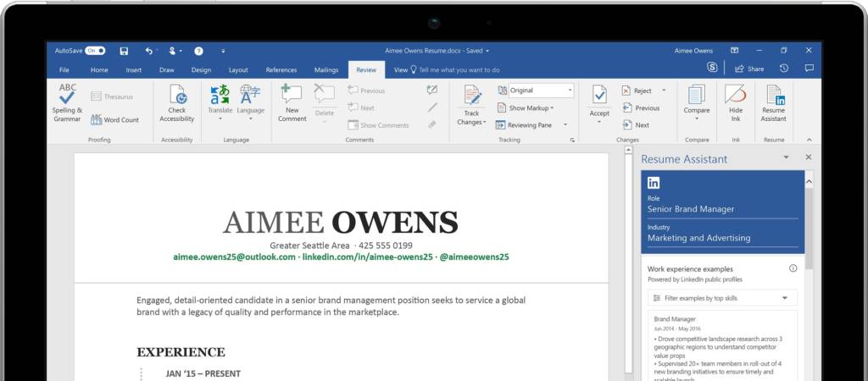The width and height of the screenshot is (868, 381).
Task: Click the Aimee Owens account name
Action: pos(693,51)
